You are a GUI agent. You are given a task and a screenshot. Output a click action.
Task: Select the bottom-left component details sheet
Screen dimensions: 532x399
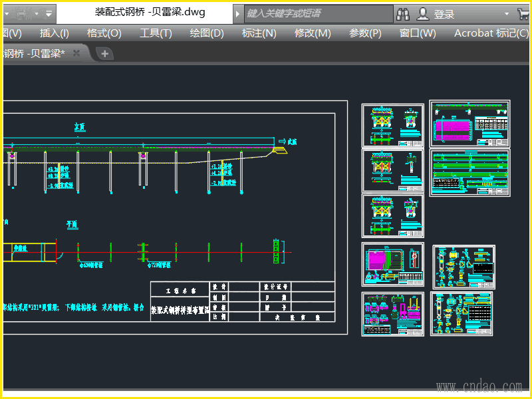pos(392,314)
